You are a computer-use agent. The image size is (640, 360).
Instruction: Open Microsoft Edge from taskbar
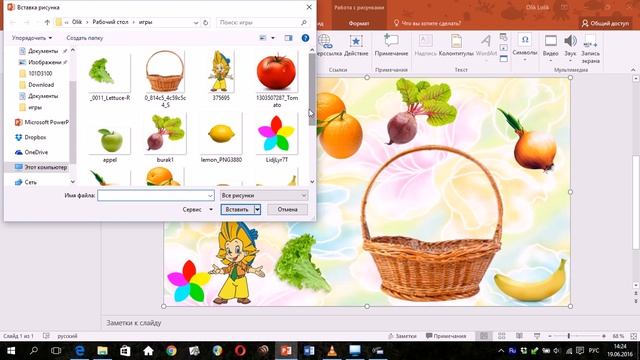point(80,351)
